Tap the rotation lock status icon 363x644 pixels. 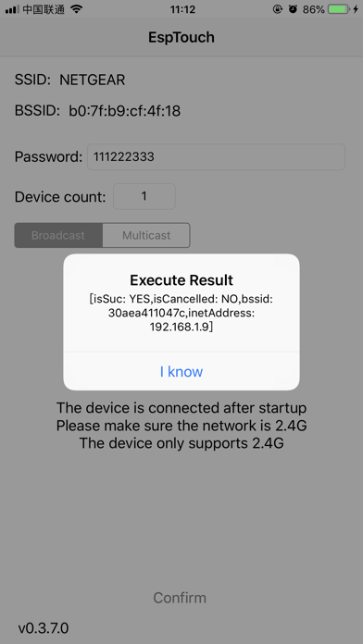coord(279,9)
